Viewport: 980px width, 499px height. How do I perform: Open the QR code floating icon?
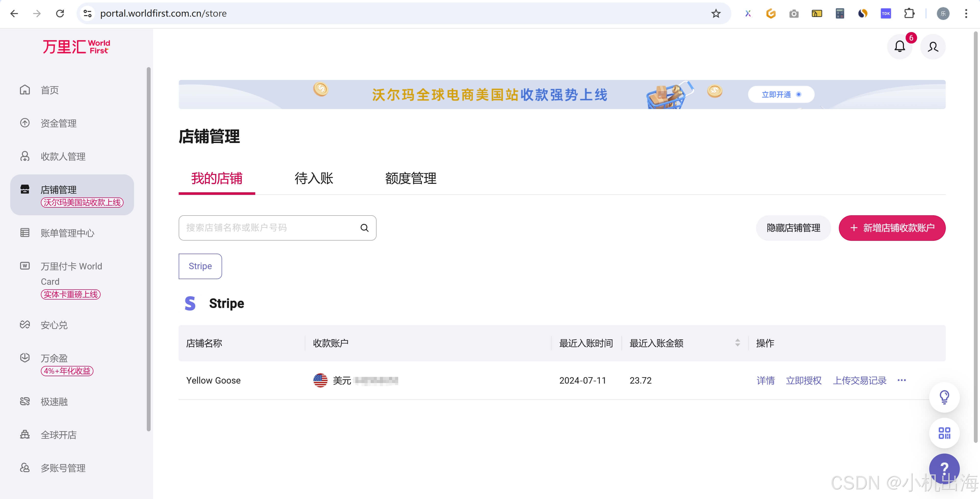click(x=944, y=433)
